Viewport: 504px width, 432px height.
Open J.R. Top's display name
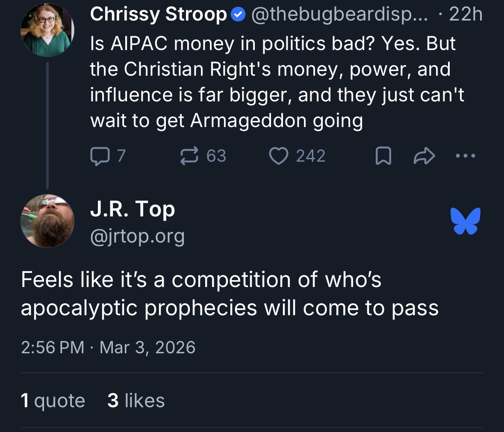(133, 209)
